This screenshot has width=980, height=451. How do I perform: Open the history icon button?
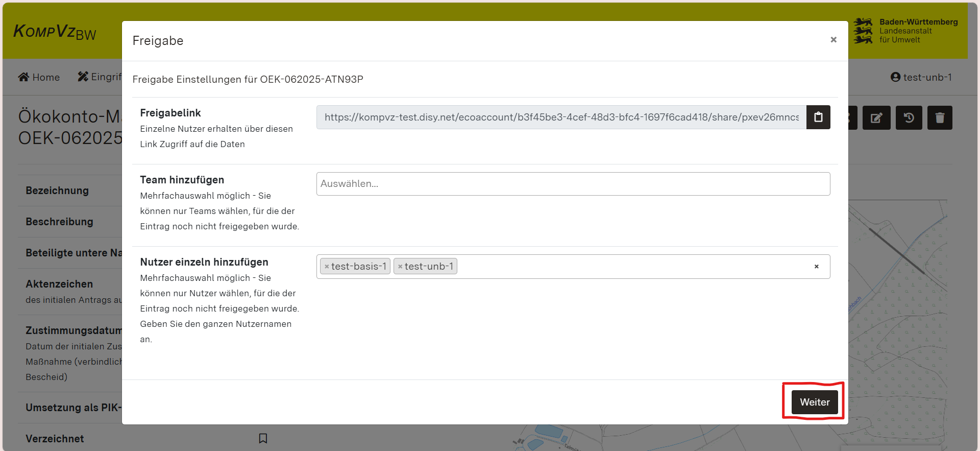909,118
